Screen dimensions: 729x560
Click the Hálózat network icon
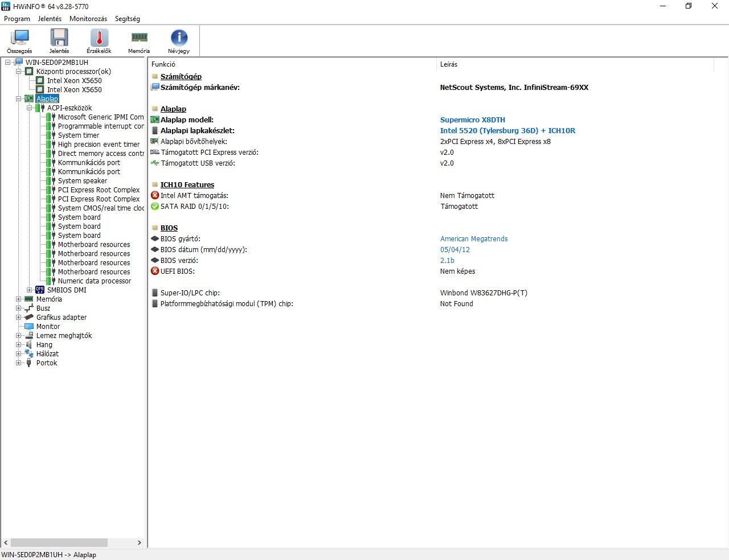[x=29, y=354]
